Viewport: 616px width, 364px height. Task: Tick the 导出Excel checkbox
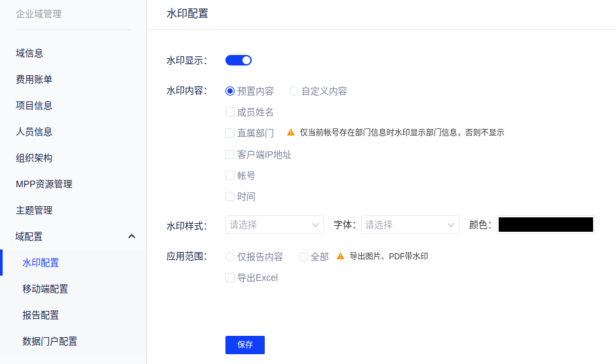(230, 278)
